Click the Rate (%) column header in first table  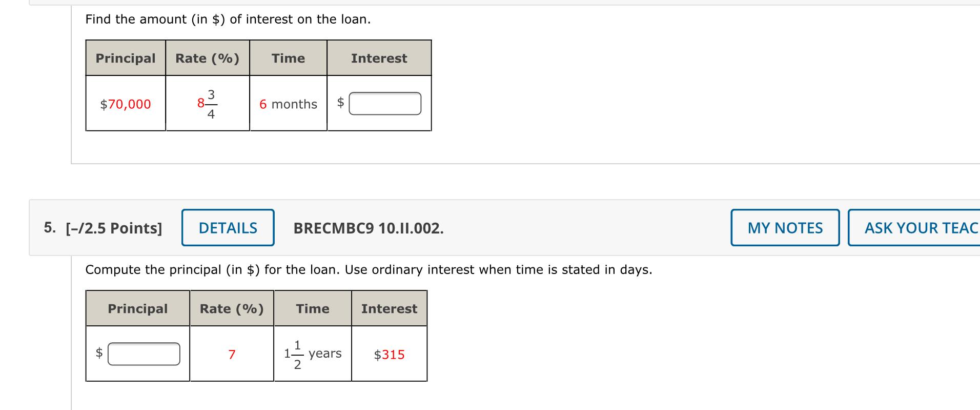tap(207, 58)
